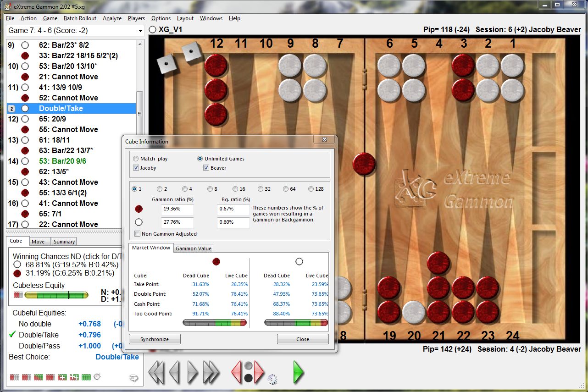Go to next error with red right arrow
Image resolution: width=588 pixels, height=392 pixels.
[259, 372]
